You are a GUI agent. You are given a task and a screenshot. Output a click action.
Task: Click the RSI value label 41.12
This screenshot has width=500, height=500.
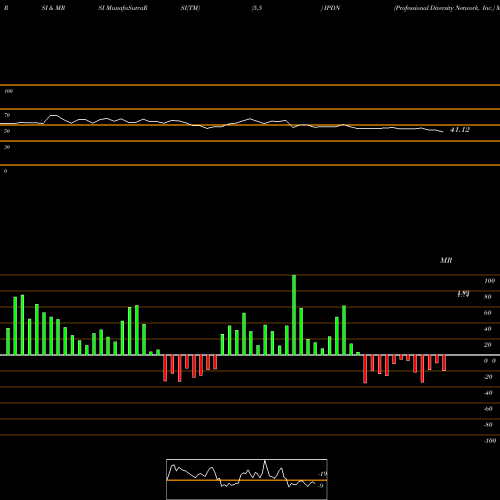(x=460, y=130)
